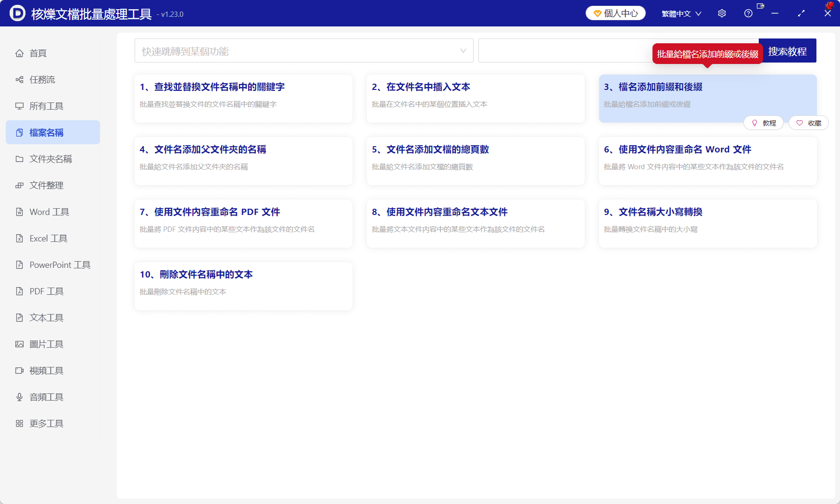Click the heart icon on 收藏 button
Image resolution: width=840 pixels, height=504 pixels.
click(800, 123)
